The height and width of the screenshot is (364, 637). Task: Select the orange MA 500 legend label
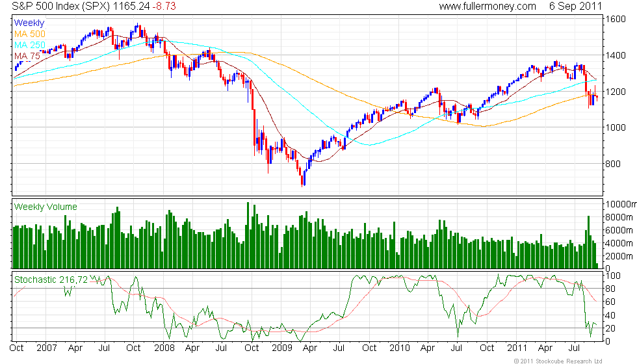(x=30, y=34)
